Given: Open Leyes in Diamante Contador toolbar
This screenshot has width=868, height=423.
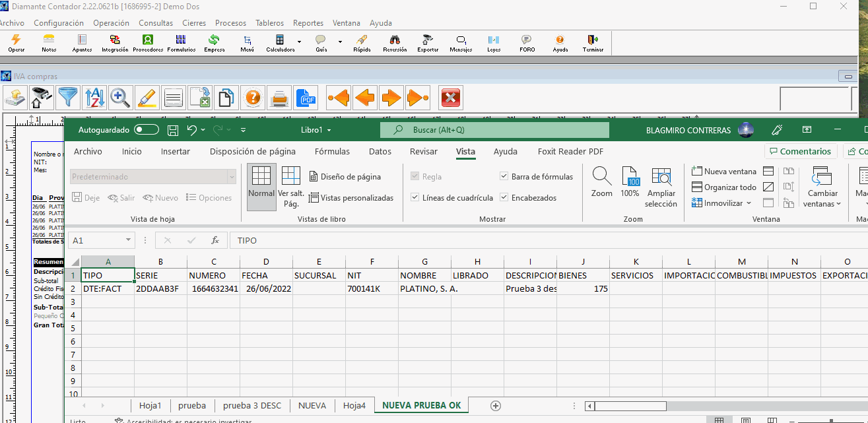Looking at the screenshot, I should (x=494, y=44).
